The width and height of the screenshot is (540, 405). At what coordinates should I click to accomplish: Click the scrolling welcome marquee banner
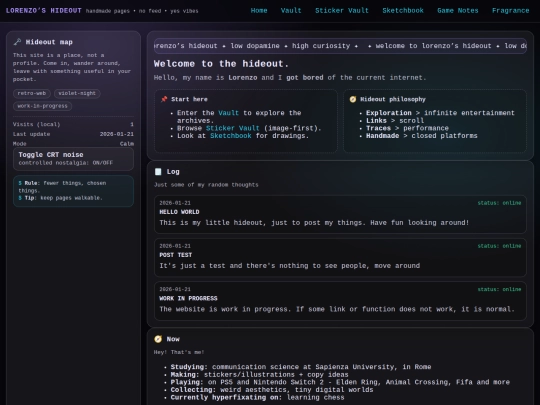pyautogui.click(x=340, y=46)
